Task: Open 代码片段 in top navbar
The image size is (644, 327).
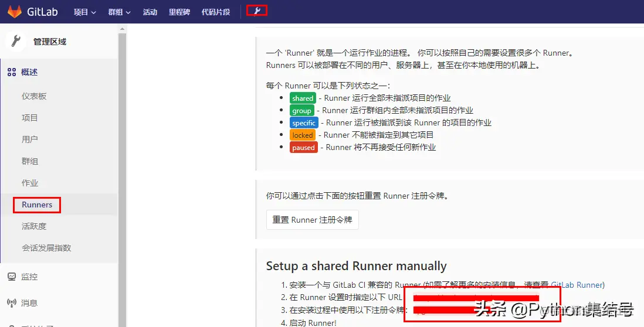Action: pos(216,12)
